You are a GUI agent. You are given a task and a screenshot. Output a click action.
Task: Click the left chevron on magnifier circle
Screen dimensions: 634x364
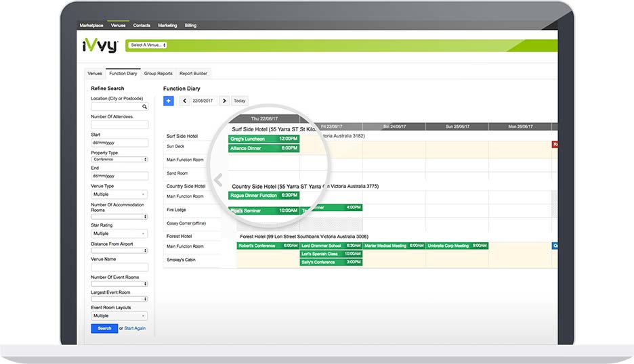coord(218,180)
